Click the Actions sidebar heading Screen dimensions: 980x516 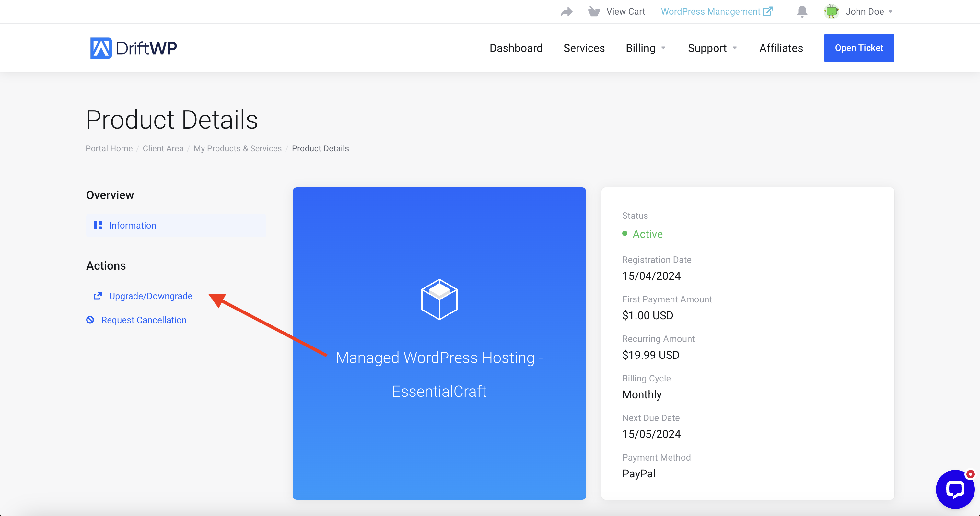(106, 265)
